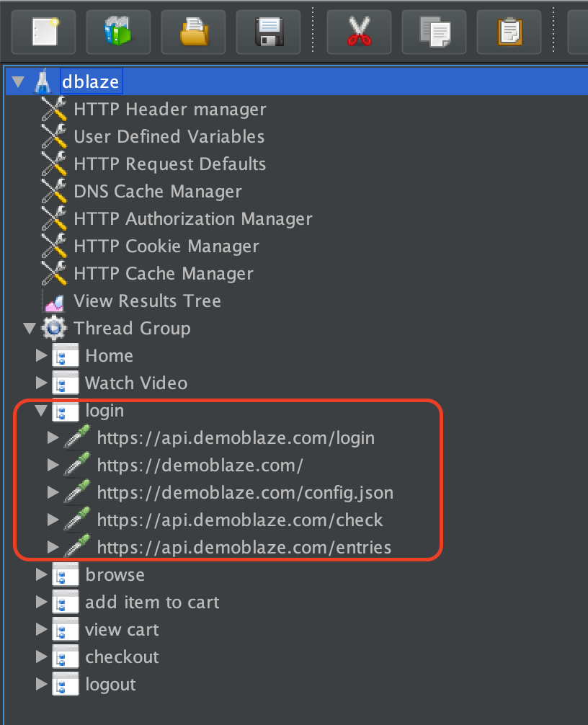Screen dimensions: 588x725
Task: Click the View Results Tree listener icon
Action: pos(54,303)
